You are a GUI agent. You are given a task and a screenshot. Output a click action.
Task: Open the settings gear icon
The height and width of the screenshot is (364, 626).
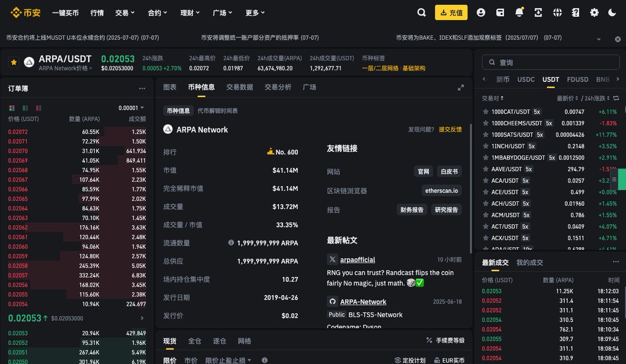coord(594,13)
